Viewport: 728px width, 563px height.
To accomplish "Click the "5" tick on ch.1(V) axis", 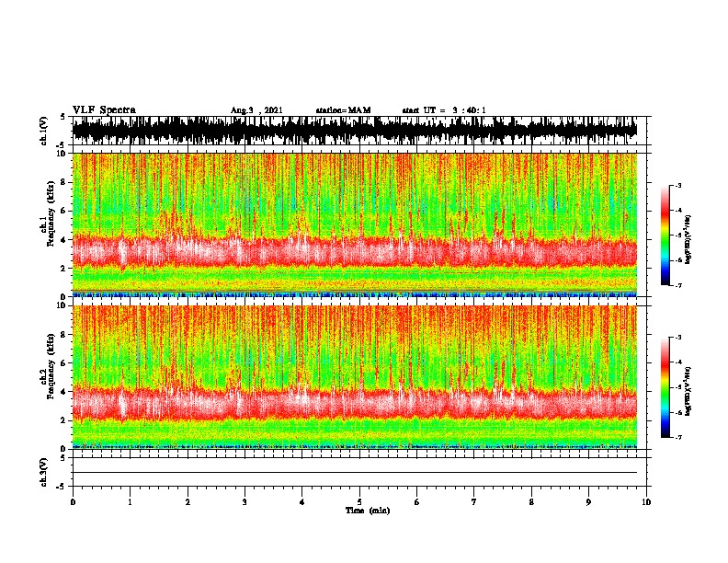I will pos(63,117).
